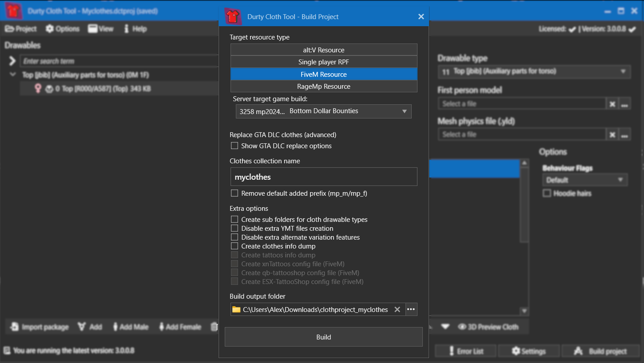Viewport: 644px width, 363px height.
Task: Select alt:V Resource target type
Action: pos(323,50)
